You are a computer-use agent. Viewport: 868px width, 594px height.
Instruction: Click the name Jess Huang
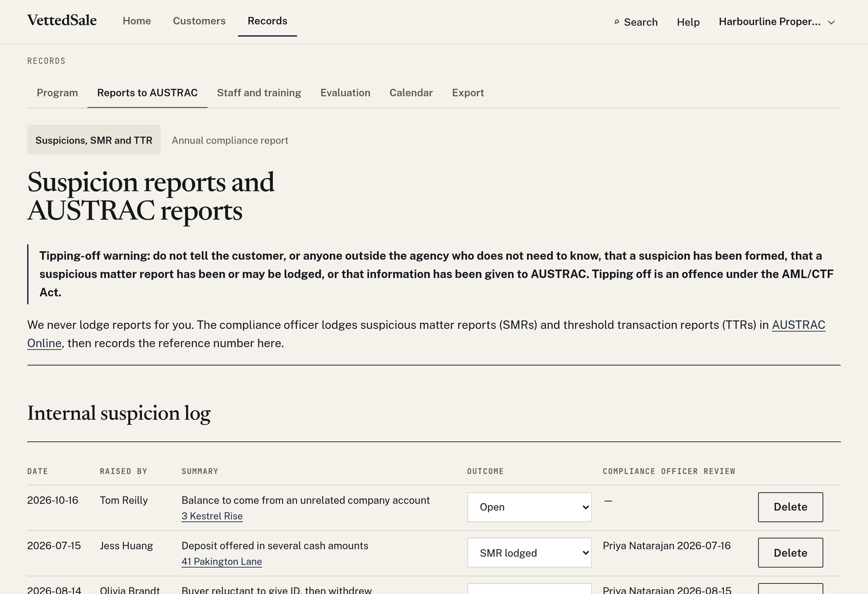tap(126, 546)
